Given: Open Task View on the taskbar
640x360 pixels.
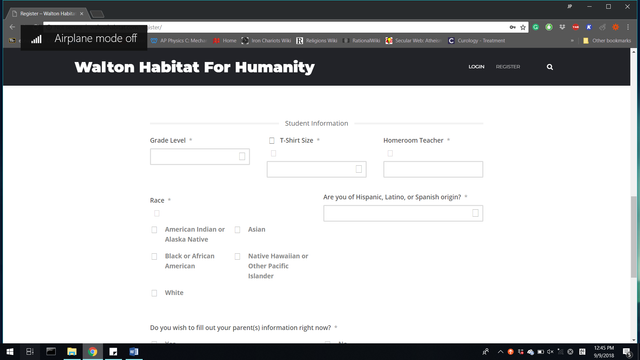Looking at the screenshot, I should 30,351.
